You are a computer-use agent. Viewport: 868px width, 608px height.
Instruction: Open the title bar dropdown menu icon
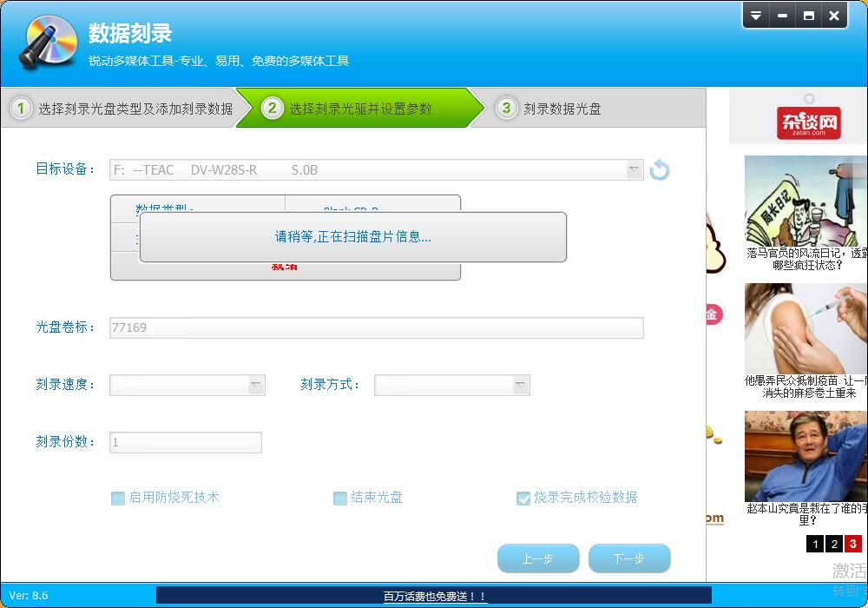pos(756,16)
